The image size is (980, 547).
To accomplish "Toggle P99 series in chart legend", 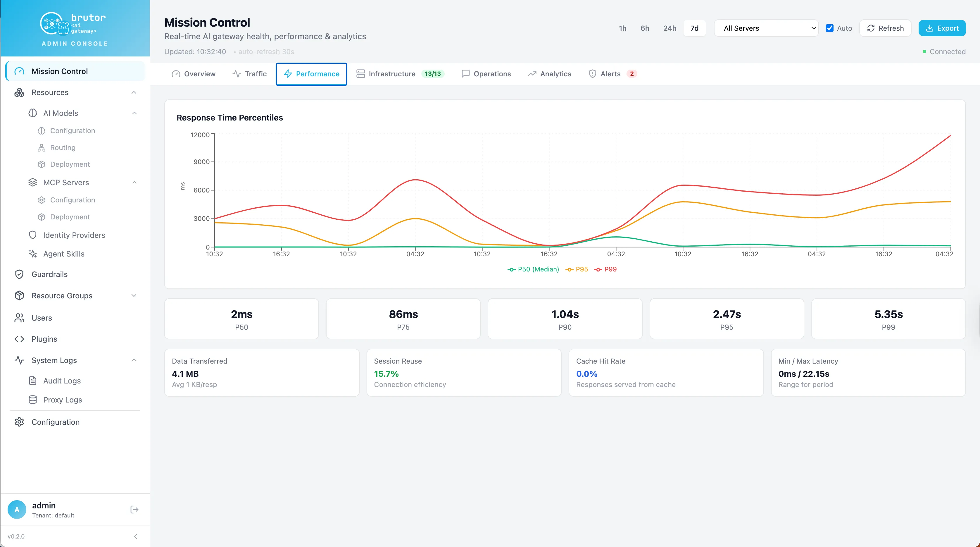I will (605, 269).
